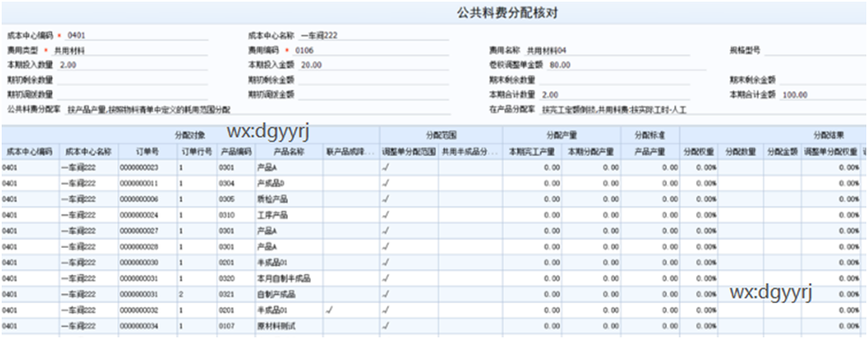Click the 分配对象 group header
Image resolution: width=868 pixels, height=339 pixels.
point(190,134)
